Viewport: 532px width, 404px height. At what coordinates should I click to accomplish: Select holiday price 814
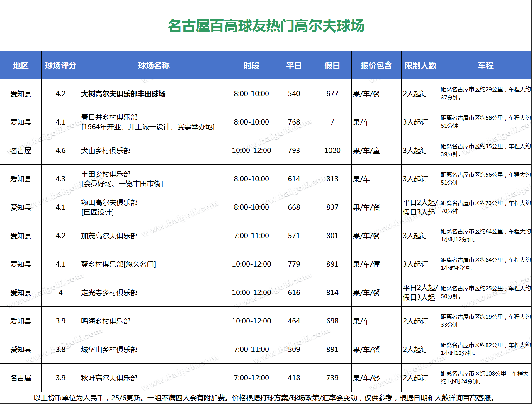pos(332,293)
